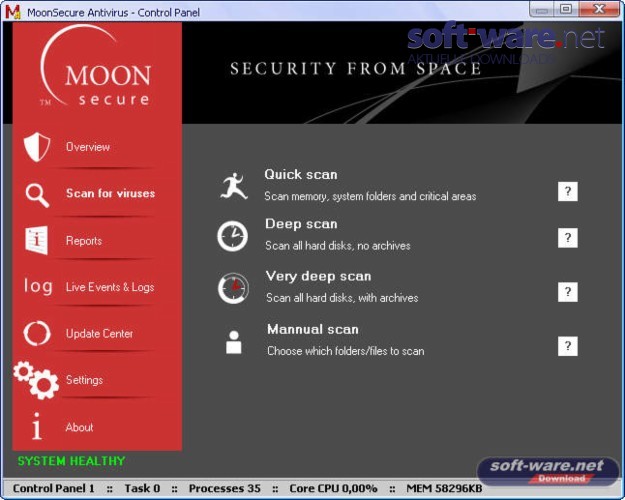Click the magnifier icon for Scan for viruses
Viewport: 625px width, 500px height.
tap(37, 195)
